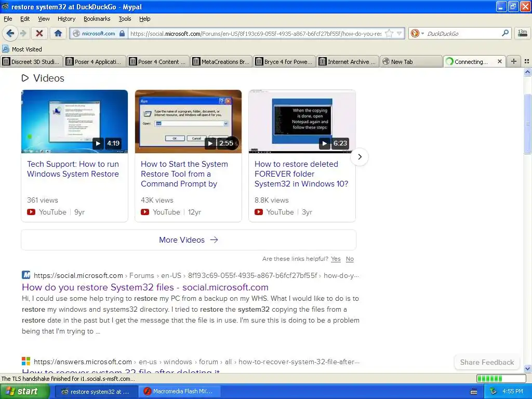Play the 6:23 System32 folder video thumbnail

(x=302, y=122)
